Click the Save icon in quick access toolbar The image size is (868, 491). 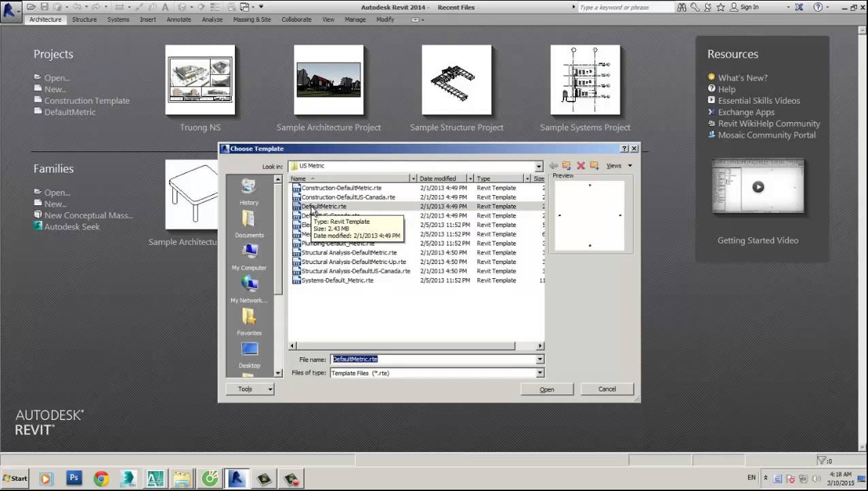tap(44, 7)
